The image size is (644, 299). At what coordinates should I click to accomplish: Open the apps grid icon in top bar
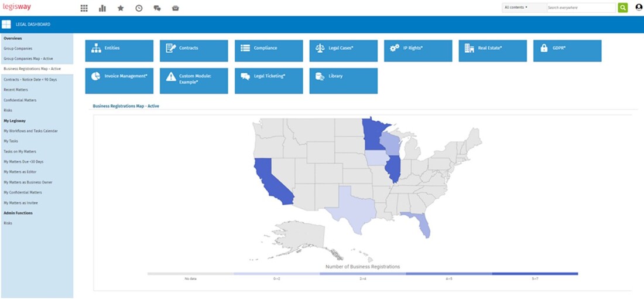[84, 8]
